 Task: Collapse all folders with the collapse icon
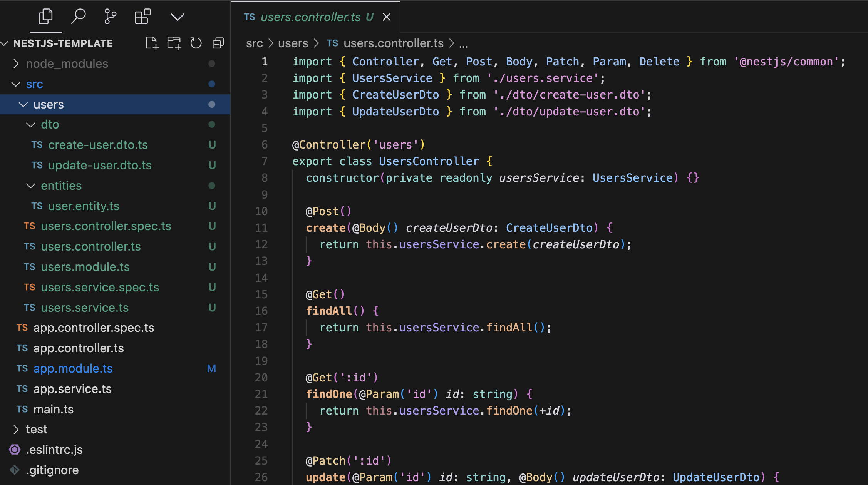point(218,43)
